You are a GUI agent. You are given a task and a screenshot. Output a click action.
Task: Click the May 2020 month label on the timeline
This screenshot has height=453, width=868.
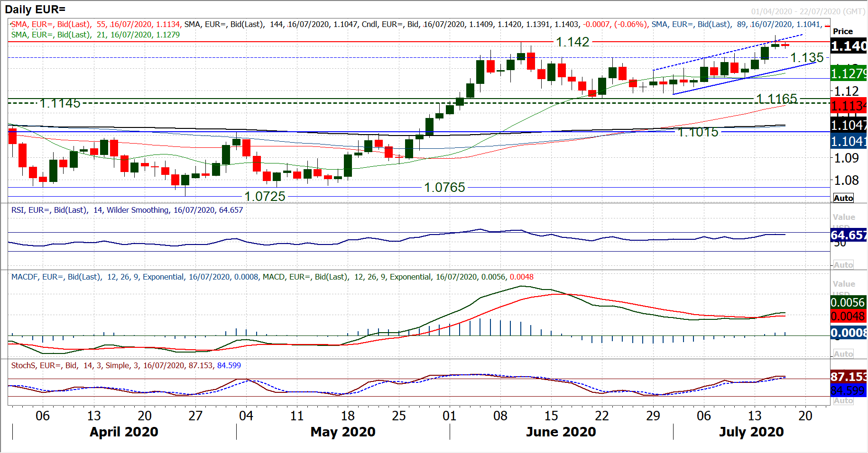(x=342, y=432)
